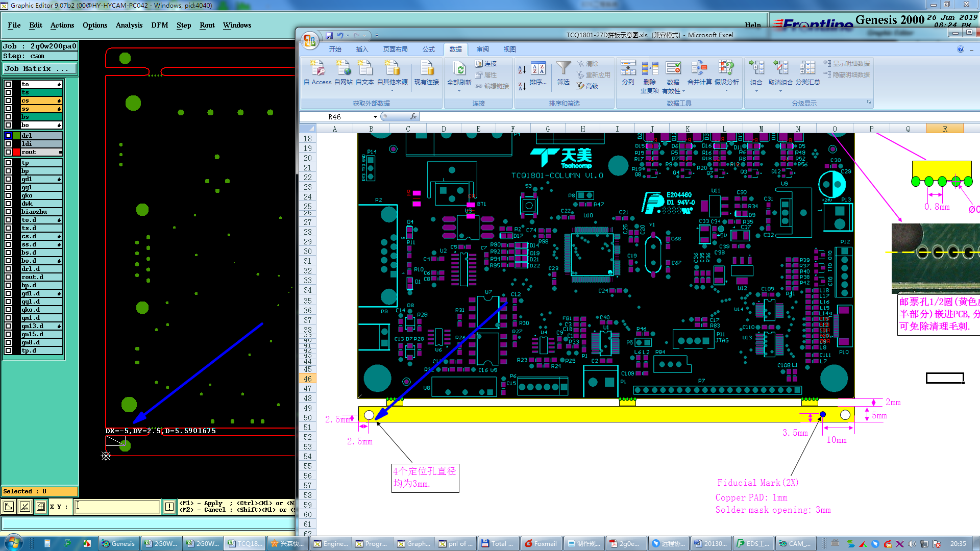Open the Genesis taskbar button
Viewport: 980px width, 551px height.
tap(119, 543)
